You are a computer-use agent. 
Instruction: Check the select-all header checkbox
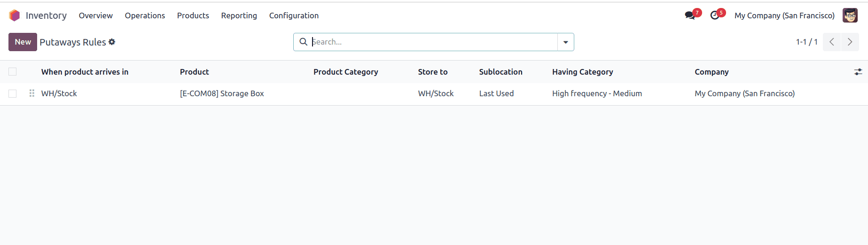(13, 72)
